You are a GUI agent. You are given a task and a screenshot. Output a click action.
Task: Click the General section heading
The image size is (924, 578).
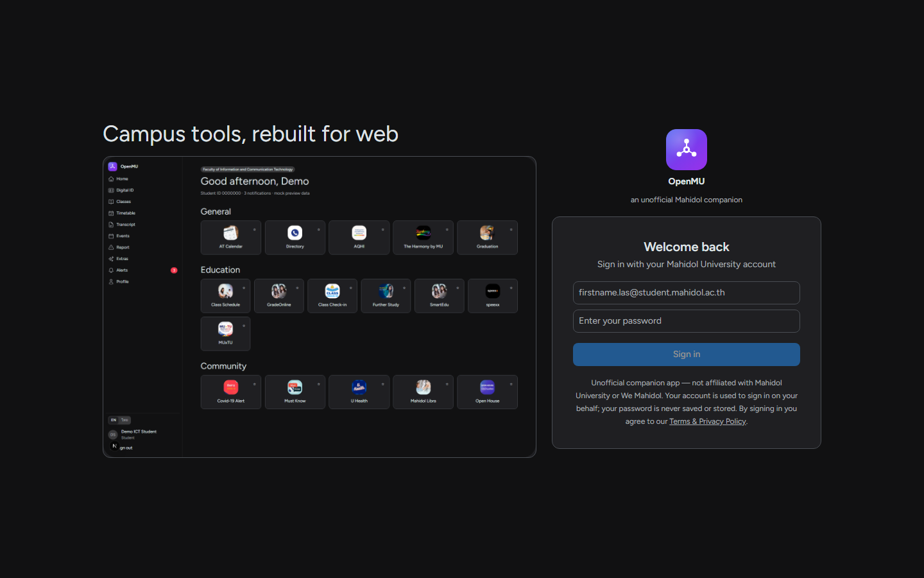coord(216,211)
